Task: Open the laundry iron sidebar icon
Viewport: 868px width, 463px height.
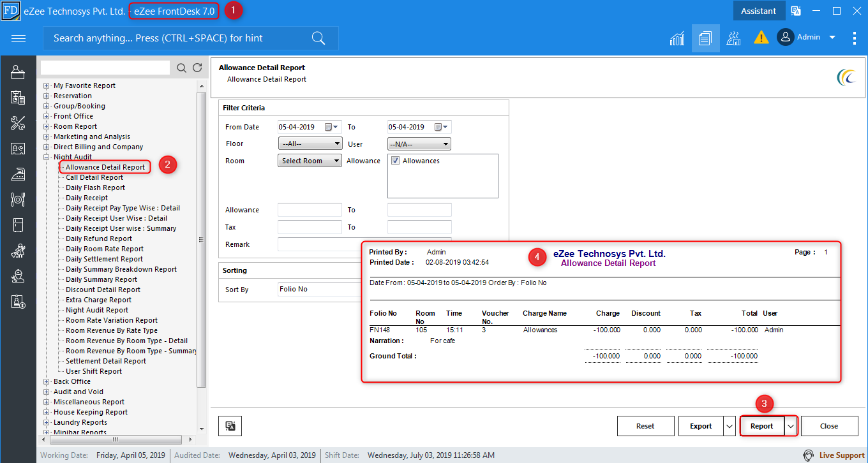Action: 18,174
